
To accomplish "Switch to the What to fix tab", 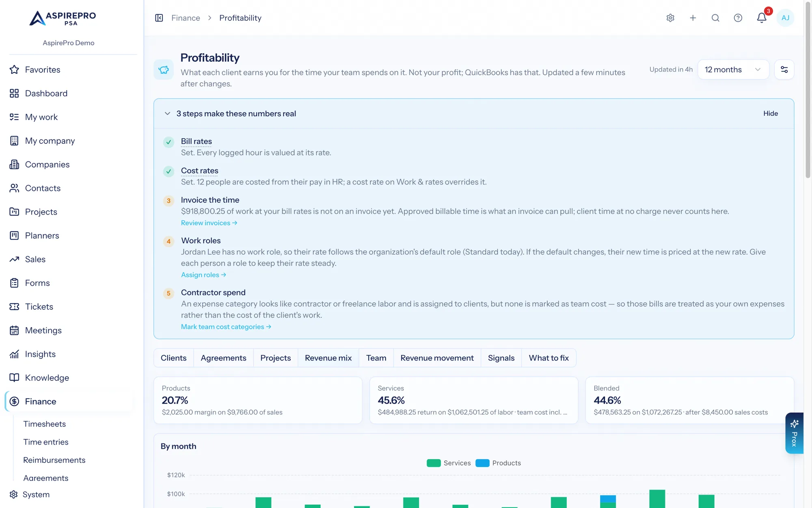I will (549, 358).
